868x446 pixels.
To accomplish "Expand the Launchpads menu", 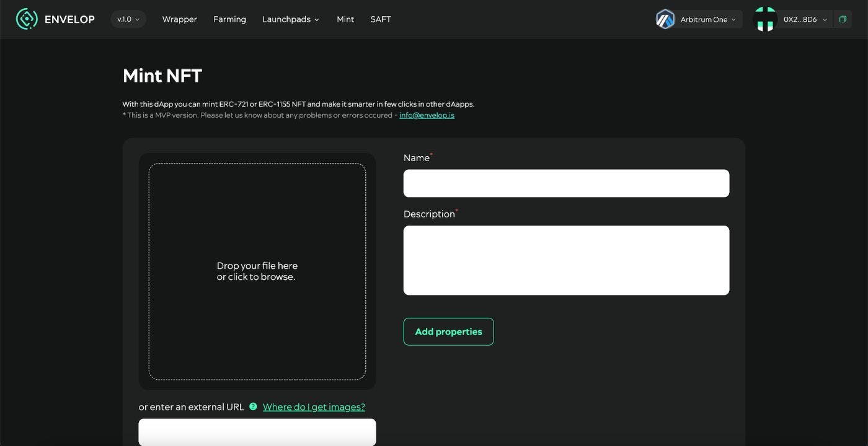I will 291,19.
